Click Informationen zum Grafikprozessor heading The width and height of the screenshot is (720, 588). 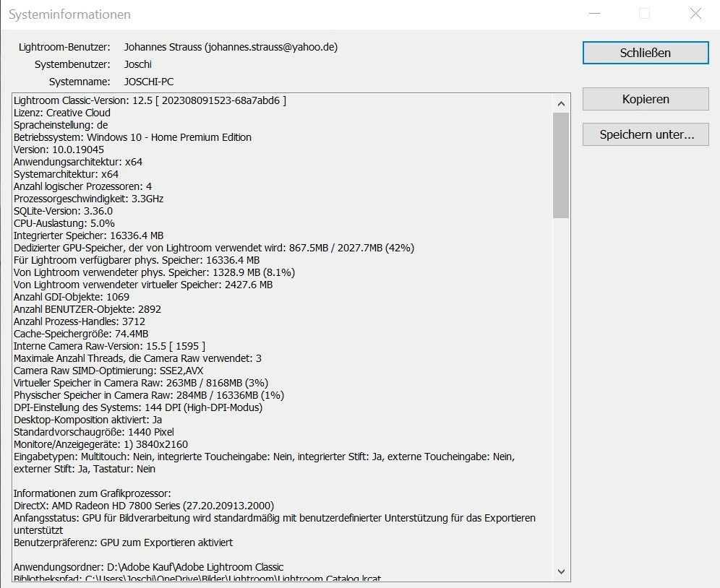tap(93, 493)
